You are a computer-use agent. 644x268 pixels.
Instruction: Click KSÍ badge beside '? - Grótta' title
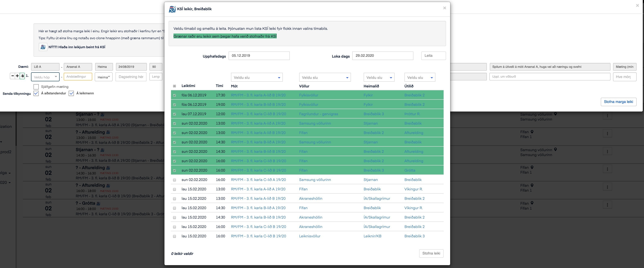pos(99,203)
